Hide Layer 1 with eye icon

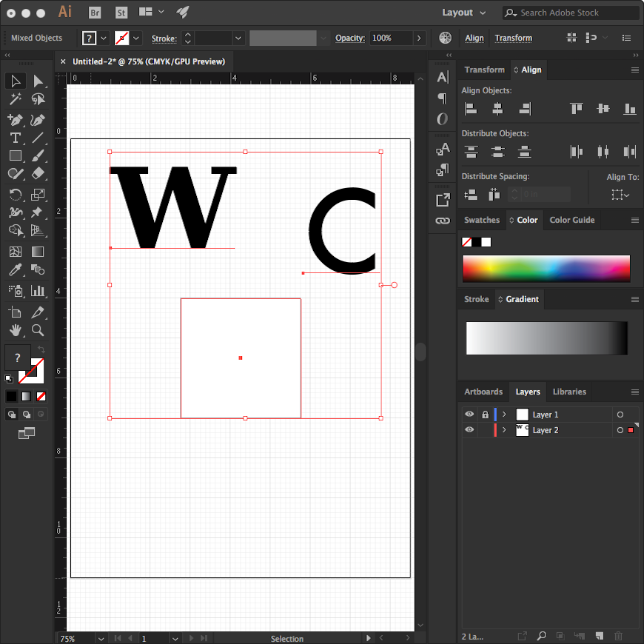point(469,415)
